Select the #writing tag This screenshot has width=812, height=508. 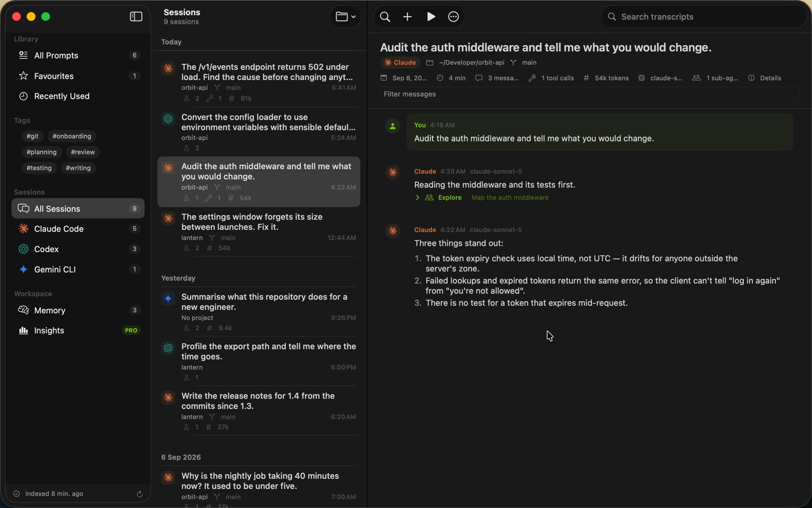click(78, 168)
